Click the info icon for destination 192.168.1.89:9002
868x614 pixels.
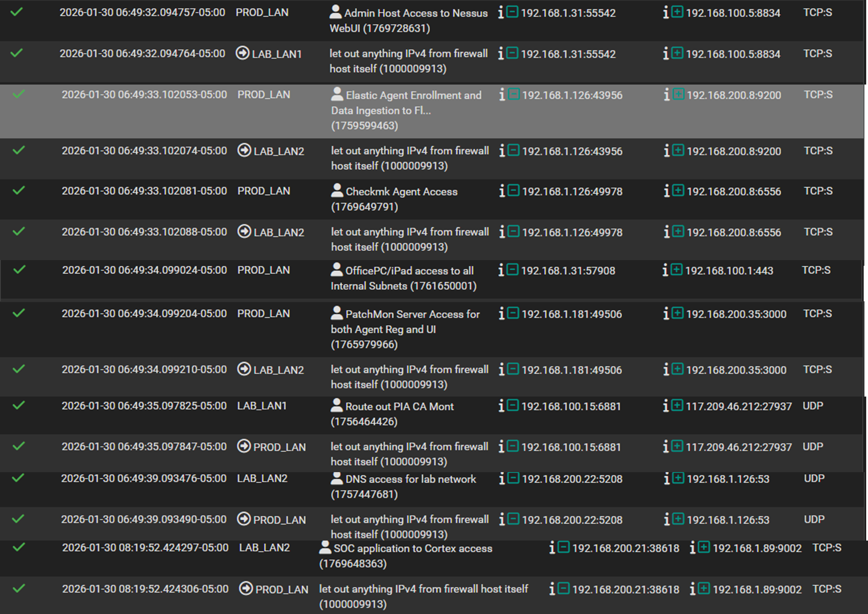pyautogui.click(x=693, y=548)
